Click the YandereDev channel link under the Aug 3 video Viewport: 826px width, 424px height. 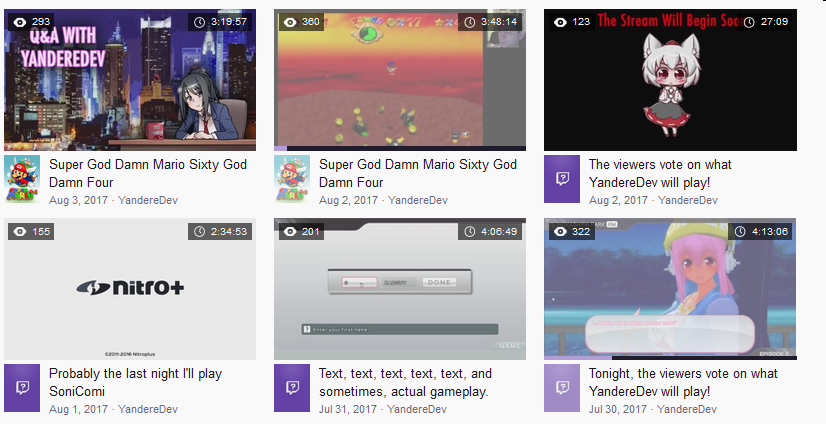[148, 200]
